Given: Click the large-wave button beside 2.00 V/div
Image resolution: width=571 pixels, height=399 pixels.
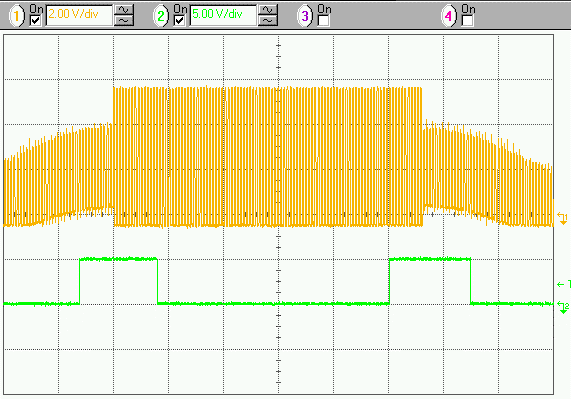Looking at the screenshot, I should click(x=124, y=10).
